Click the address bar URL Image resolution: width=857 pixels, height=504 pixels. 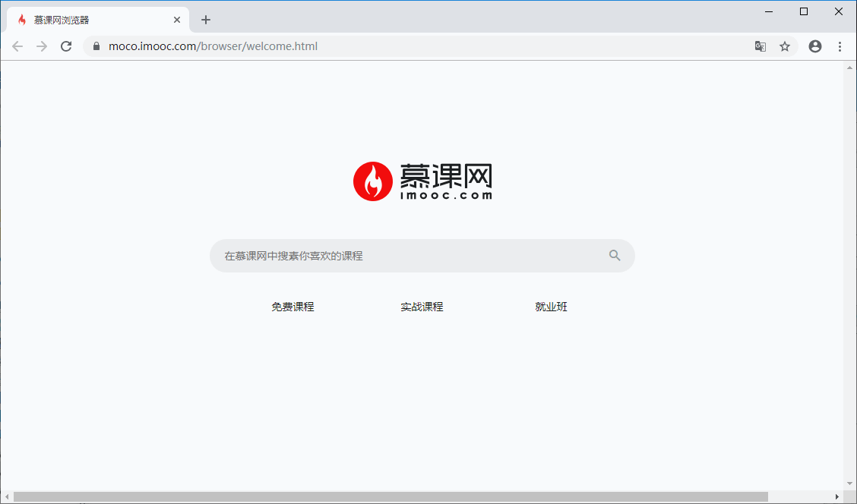coord(213,46)
